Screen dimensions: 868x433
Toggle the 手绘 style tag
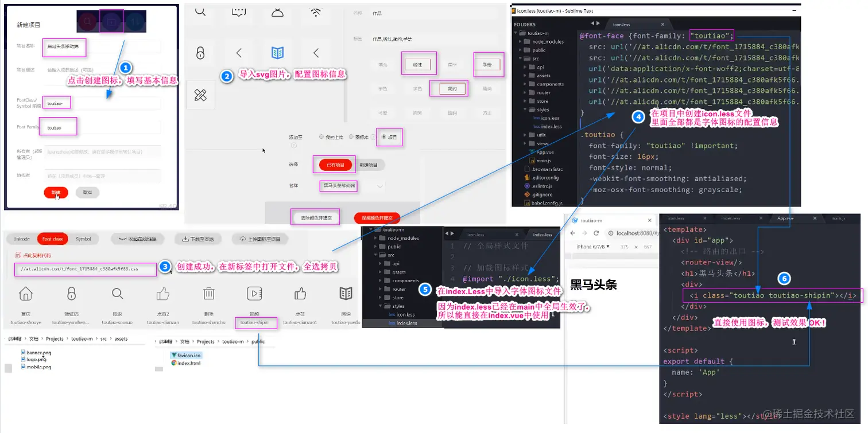(x=487, y=65)
